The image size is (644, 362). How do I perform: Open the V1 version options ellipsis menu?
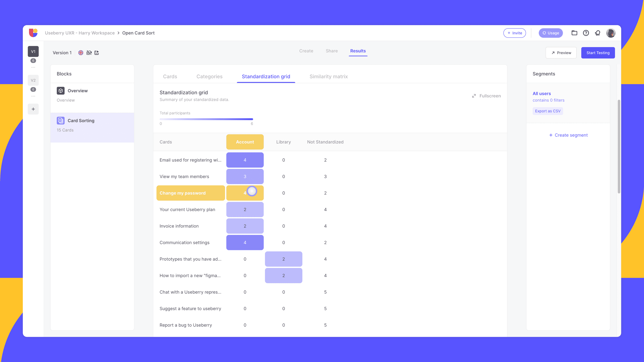pos(33,67)
